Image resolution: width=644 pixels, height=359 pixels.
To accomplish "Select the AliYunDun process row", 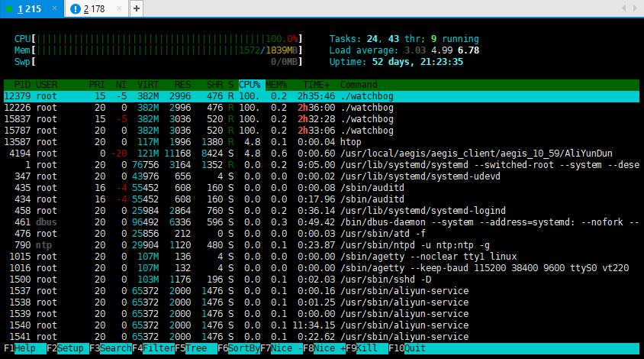I will 321,154.
